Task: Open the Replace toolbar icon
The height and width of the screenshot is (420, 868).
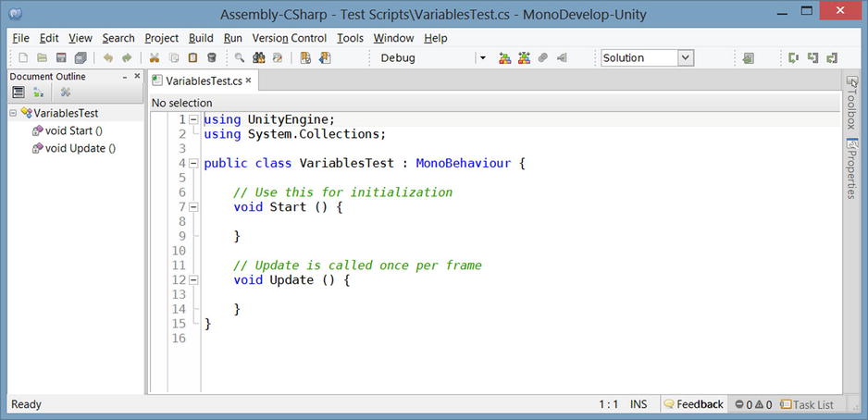Action: point(278,57)
